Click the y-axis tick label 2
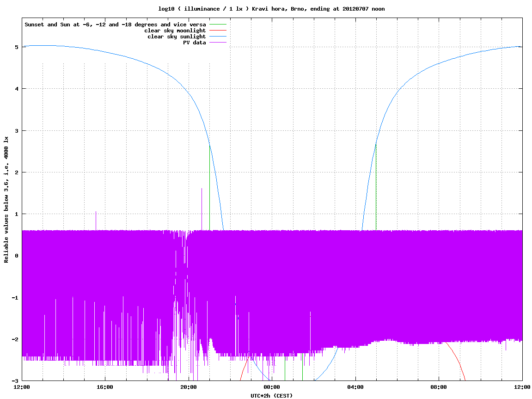This screenshot has width=532, height=399. coord(16,172)
